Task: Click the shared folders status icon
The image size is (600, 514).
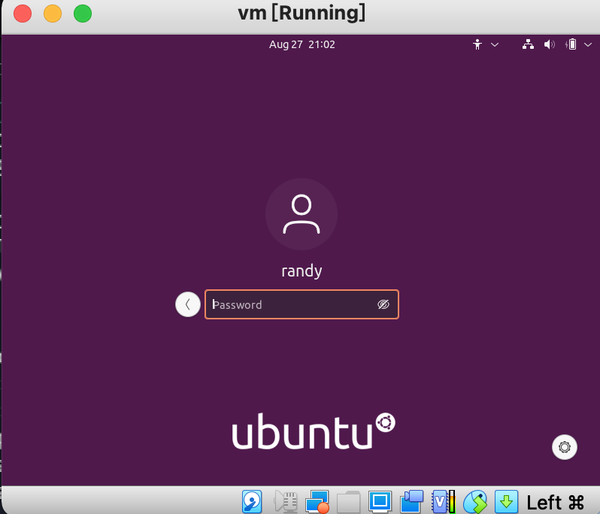Action: (x=349, y=501)
